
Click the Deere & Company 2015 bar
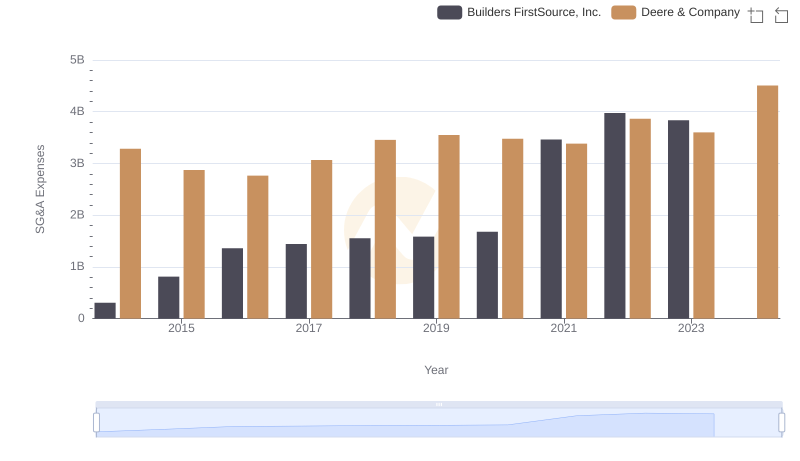[194, 244]
